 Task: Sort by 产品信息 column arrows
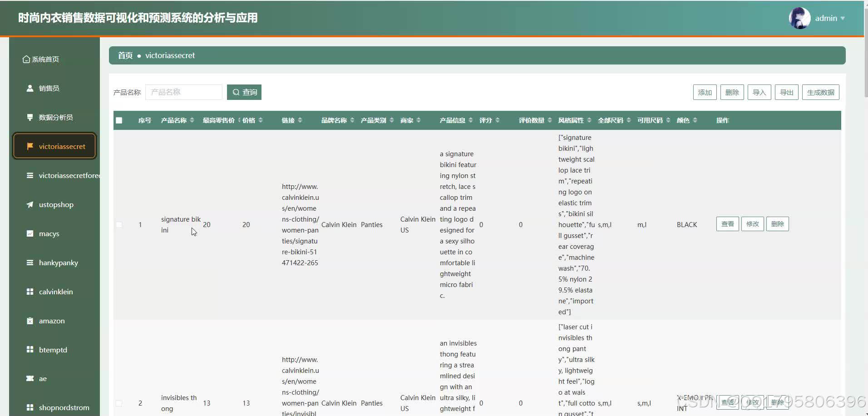471,120
